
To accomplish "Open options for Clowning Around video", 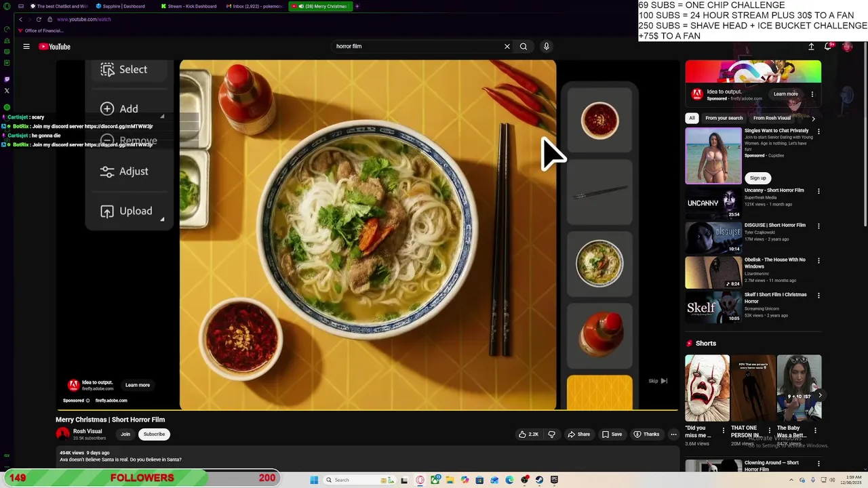I will (818, 464).
